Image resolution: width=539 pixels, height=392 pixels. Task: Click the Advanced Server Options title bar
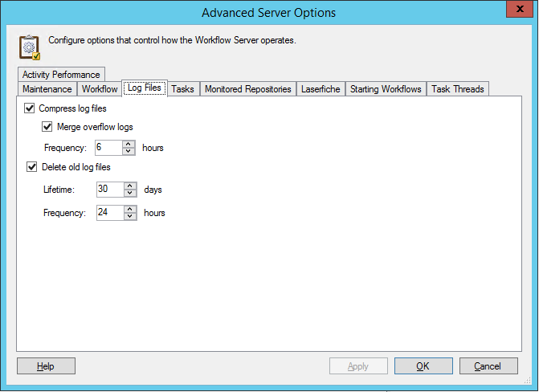click(268, 13)
